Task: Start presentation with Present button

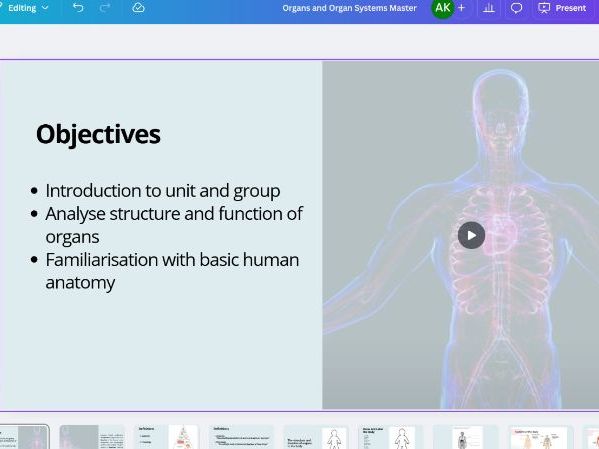Action: (562, 8)
